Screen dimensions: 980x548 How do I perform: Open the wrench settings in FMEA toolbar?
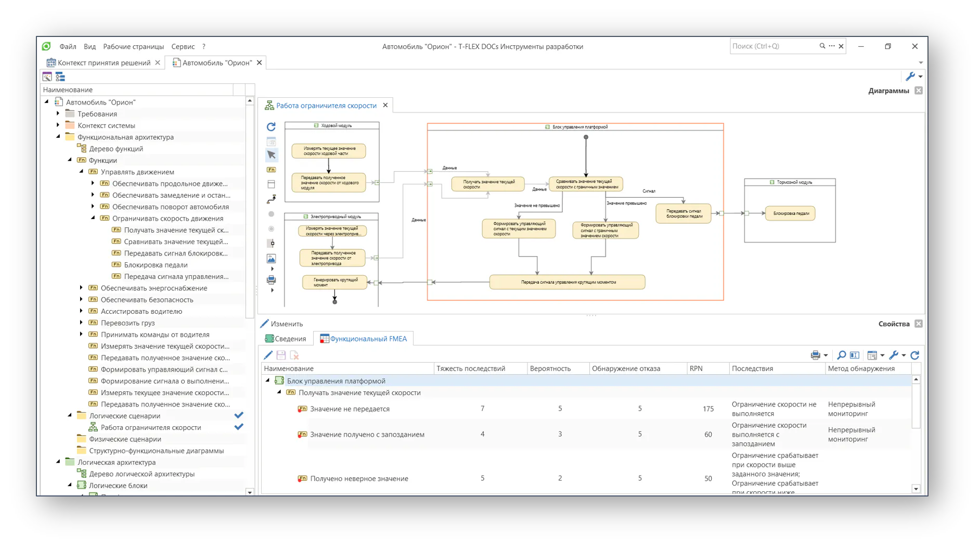pos(894,355)
